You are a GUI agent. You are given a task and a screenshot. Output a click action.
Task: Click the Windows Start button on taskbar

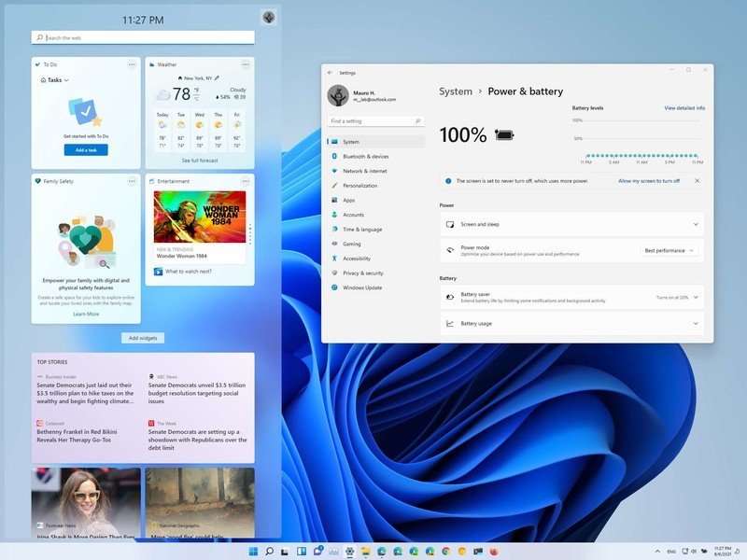(251, 552)
